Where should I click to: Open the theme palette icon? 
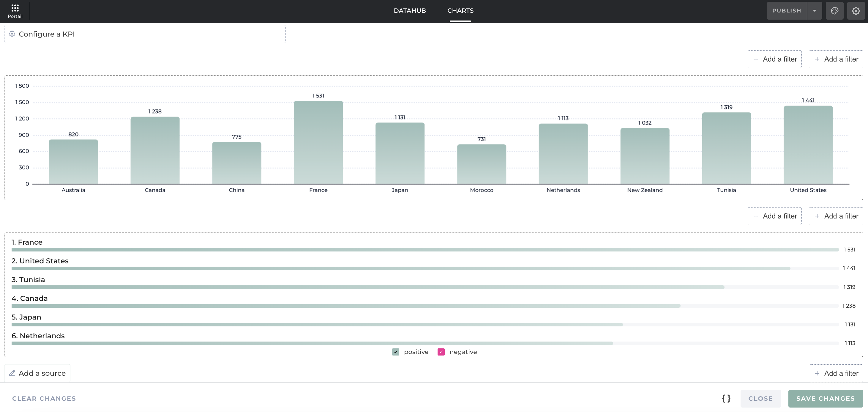(x=834, y=11)
